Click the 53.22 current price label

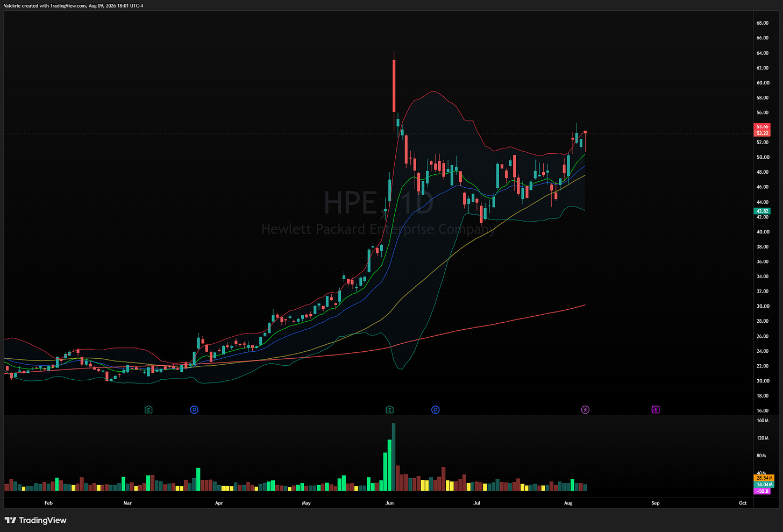point(763,133)
